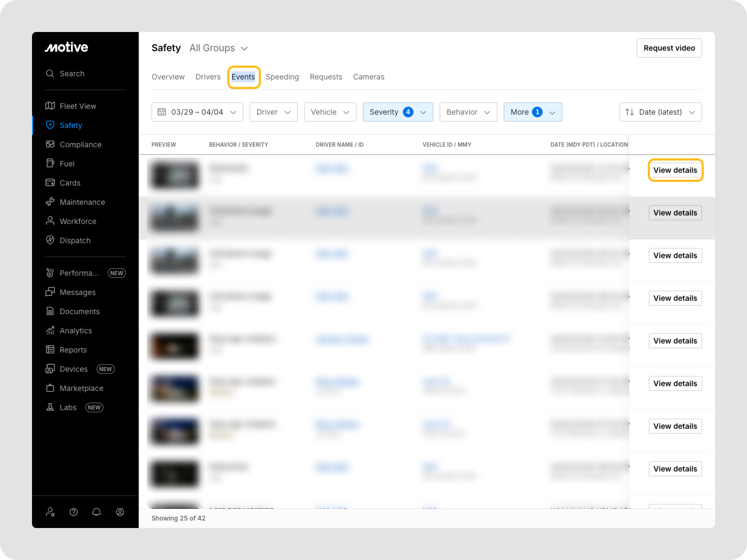Click the Dispatch icon in sidebar
The image size is (747, 560).
pyautogui.click(x=50, y=240)
